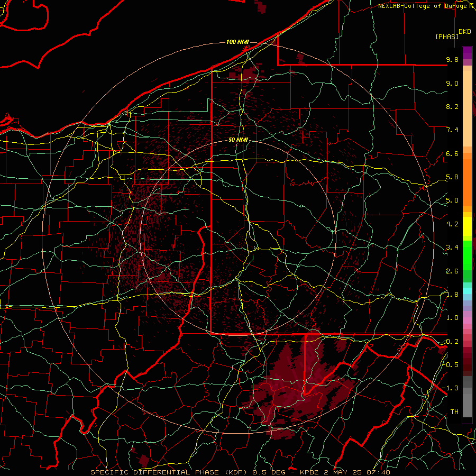The image size is (476, 476).
Task: Select the 4.2 legend value
Action: click(452, 224)
